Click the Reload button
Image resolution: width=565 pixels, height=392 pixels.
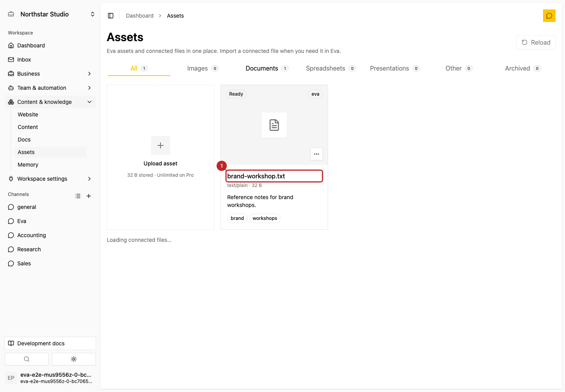536,42
